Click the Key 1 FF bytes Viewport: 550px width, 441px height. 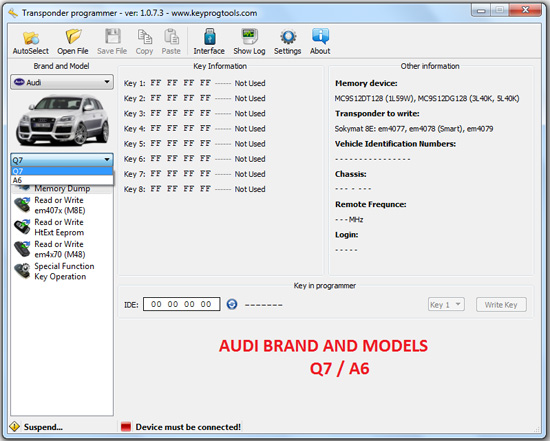pos(180,83)
